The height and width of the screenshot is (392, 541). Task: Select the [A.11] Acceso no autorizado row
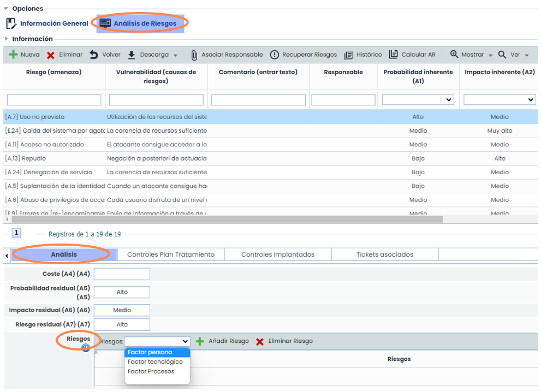click(x=45, y=145)
